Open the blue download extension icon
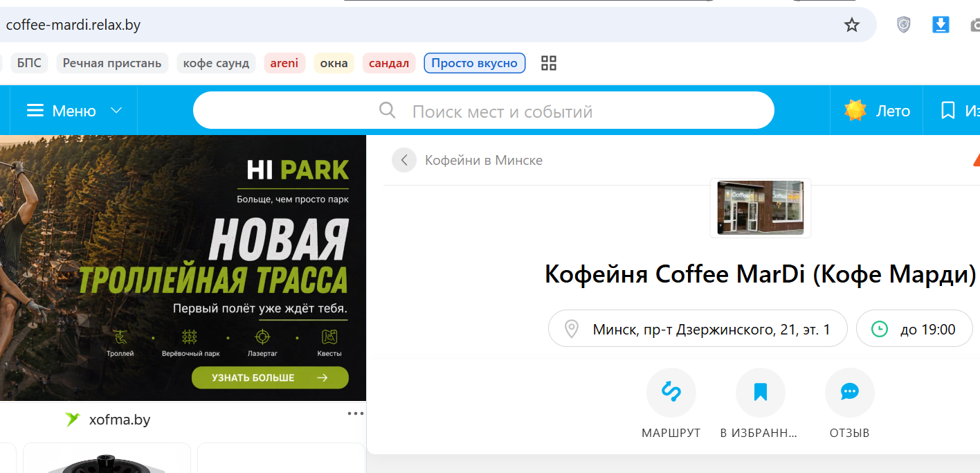The height and width of the screenshot is (473, 980). point(941,25)
